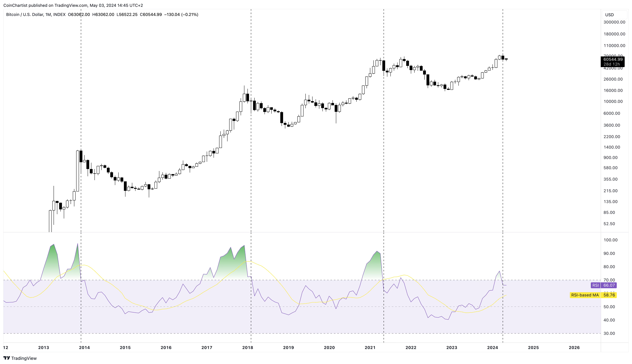The width and height of the screenshot is (632, 364).
Task: Click the RSI value 66.07 tag
Action: click(x=609, y=285)
